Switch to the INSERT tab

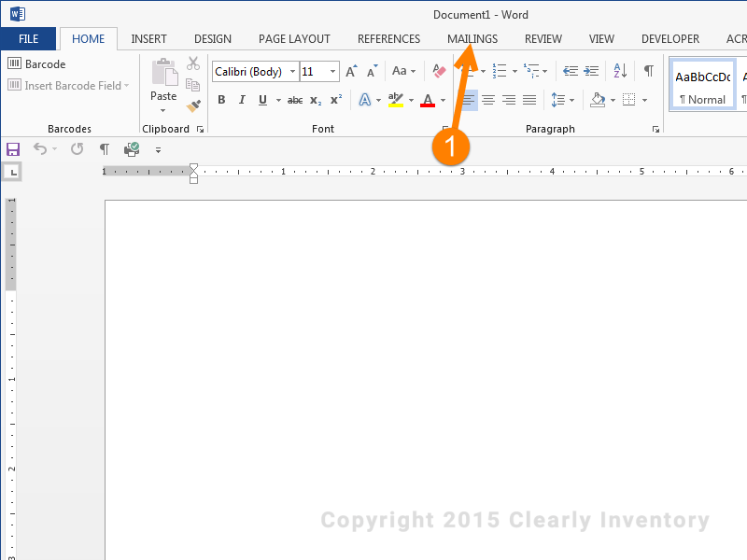point(149,39)
